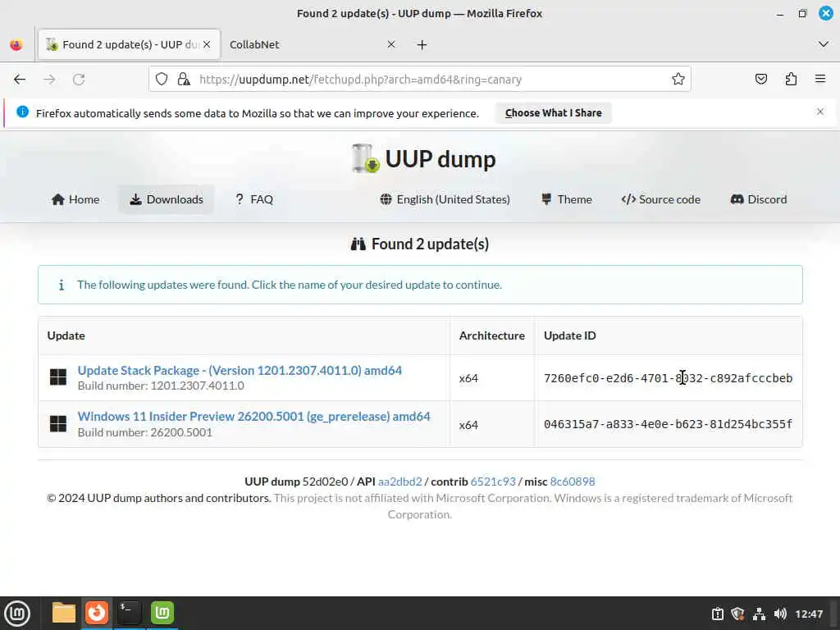Viewport: 840px width, 630px height.
Task: Open the Files folder taskbar icon
Action: pos(64,613)
